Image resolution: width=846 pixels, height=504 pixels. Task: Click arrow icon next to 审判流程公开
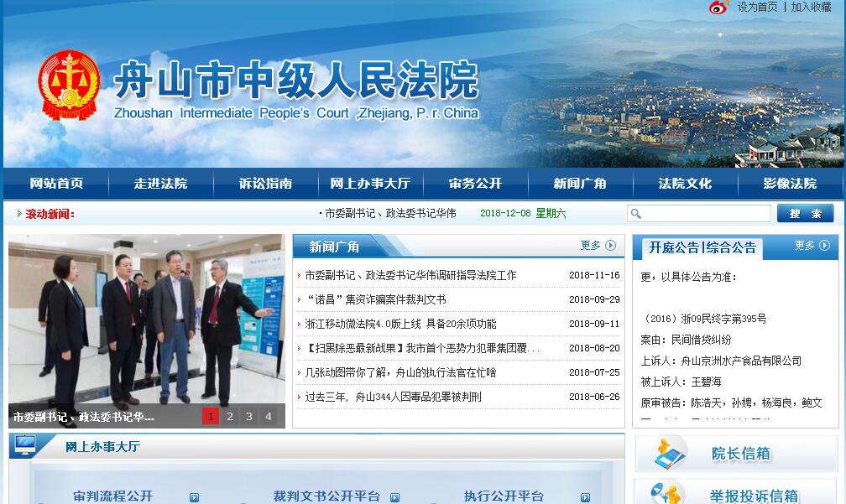pos(195,497)
